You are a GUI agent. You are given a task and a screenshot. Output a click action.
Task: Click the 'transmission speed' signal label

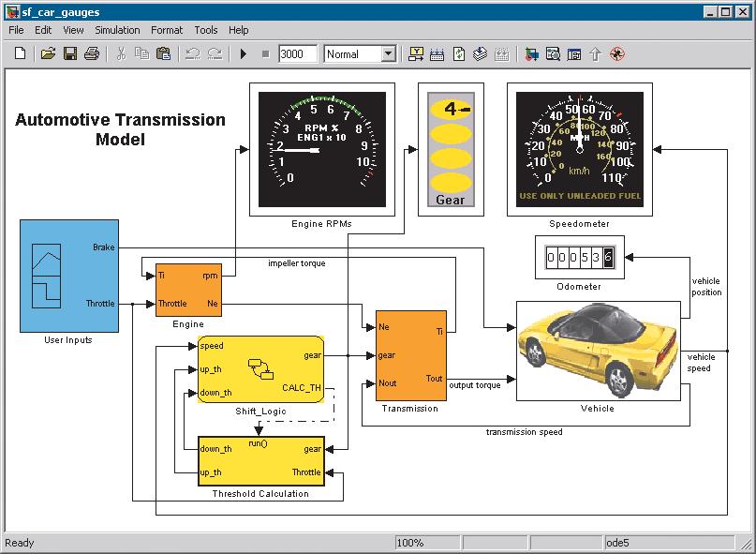coord(524,432)
